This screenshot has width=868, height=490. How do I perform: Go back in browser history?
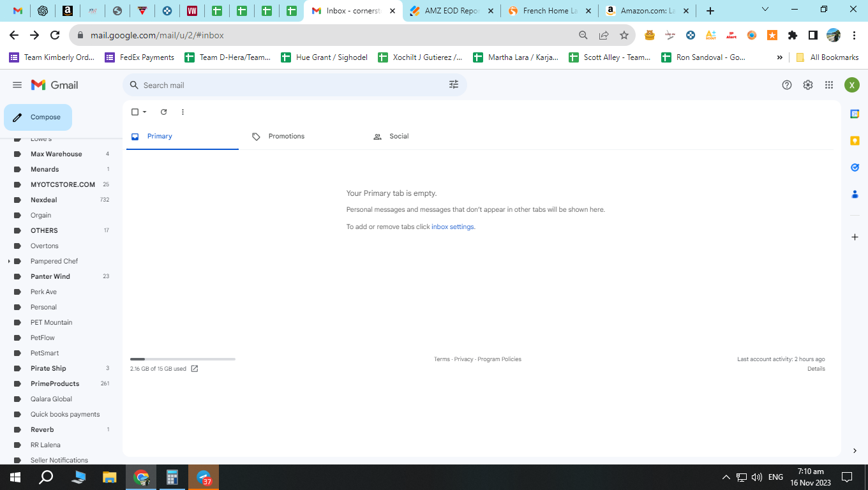(x=14, y=35)
